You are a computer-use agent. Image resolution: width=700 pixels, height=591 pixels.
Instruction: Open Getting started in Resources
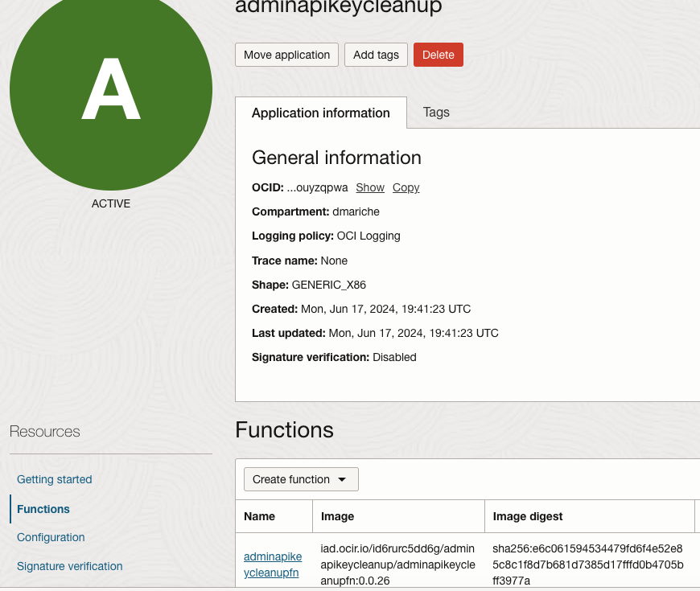(55, 479)
